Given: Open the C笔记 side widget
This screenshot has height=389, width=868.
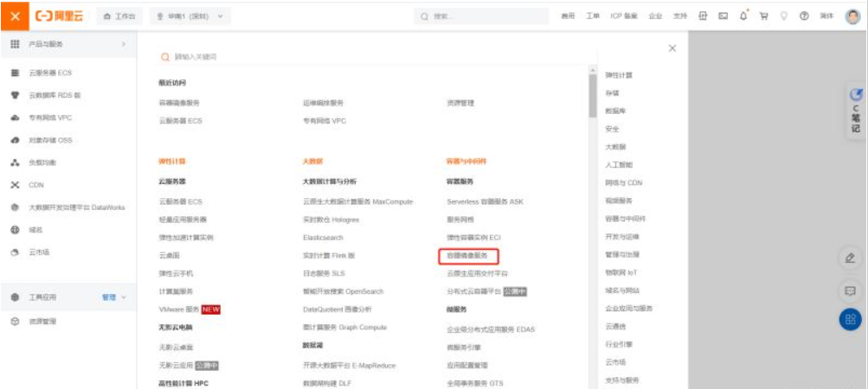Looking at the screenshot, I should 856,110.
